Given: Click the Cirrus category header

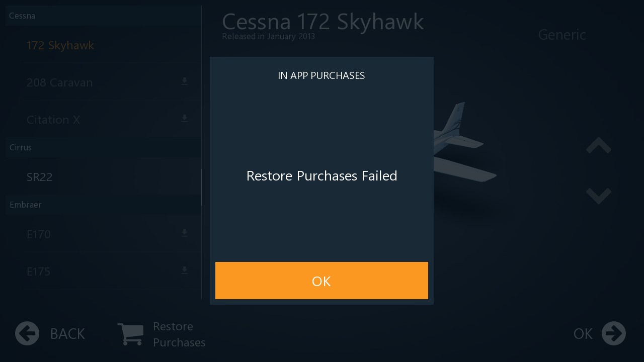Looking at the screenshot, I should click(21, 147).
